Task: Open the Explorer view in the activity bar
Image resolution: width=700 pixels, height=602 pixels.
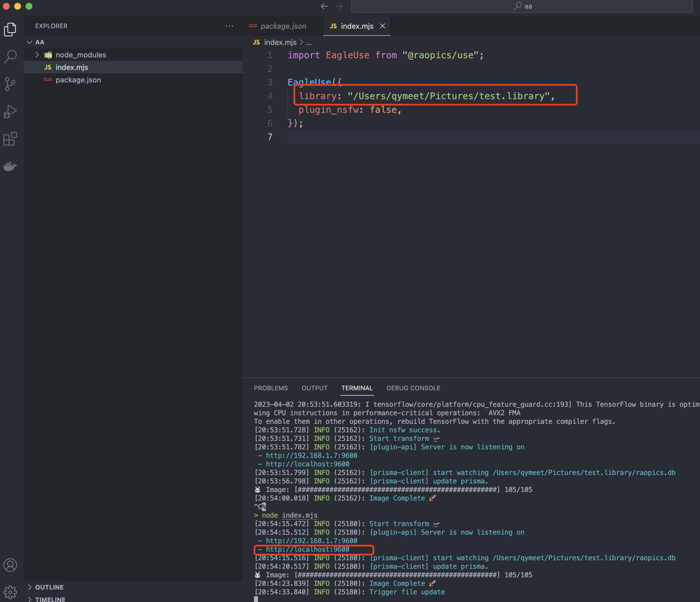Action: coord(10,30)
